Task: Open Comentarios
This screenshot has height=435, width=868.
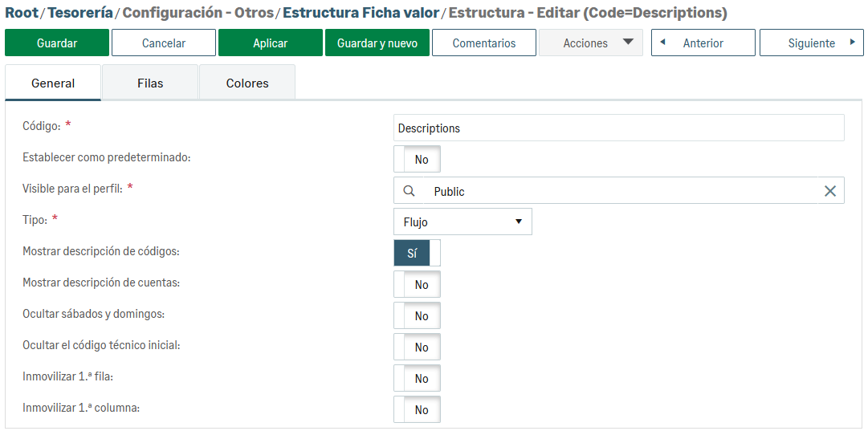Action: click(x=484, y=43)
